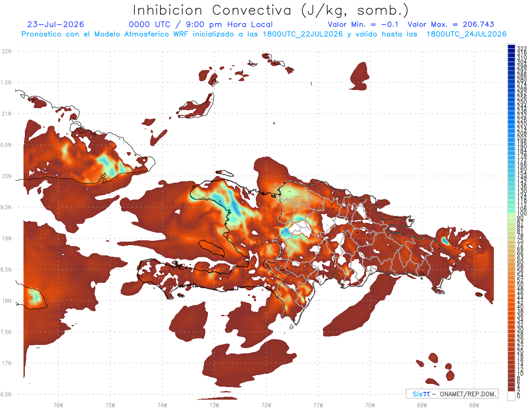Click the '0.5N' latitude label
The height and width of the screenshot is (411, 532).
(x=7, y=145)
